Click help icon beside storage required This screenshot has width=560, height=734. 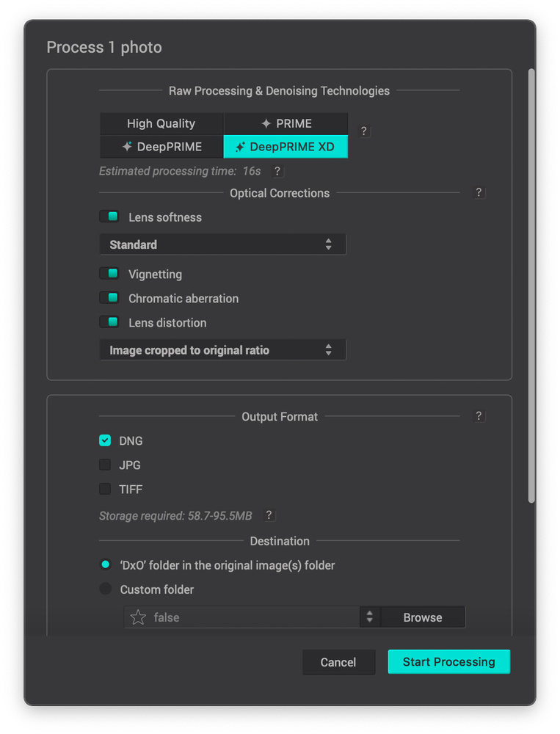269,515
